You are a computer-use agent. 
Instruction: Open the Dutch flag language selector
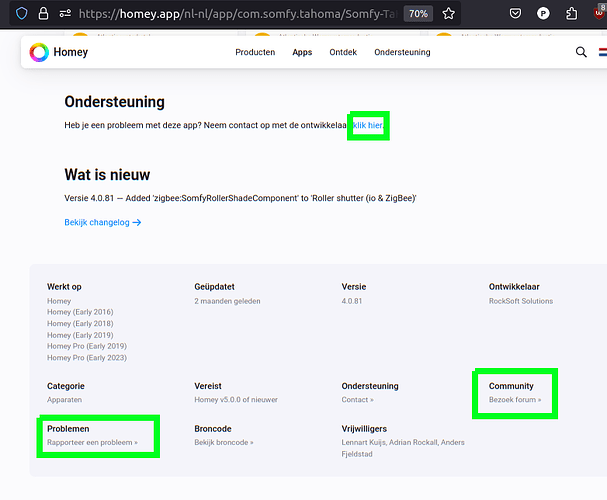pos(603,52)
